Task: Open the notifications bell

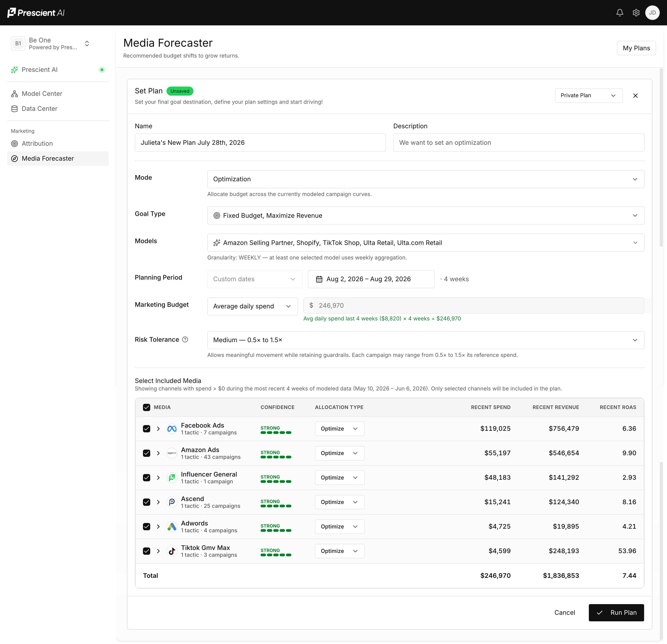Action: [x=620, y=13]
